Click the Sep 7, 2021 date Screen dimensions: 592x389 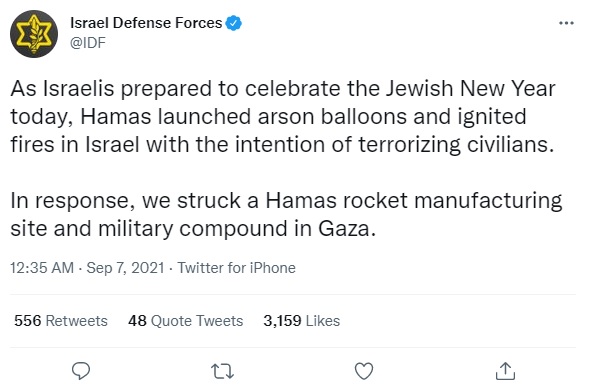tap(125, 268)
